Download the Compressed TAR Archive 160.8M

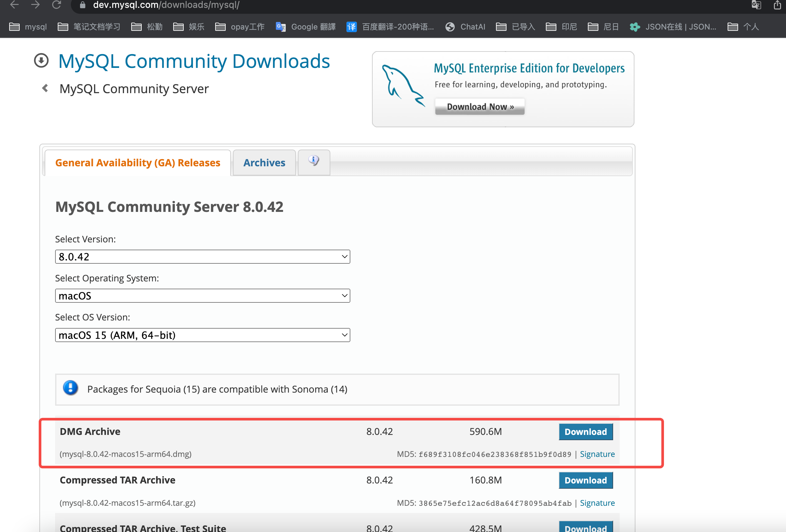(586, 480)
